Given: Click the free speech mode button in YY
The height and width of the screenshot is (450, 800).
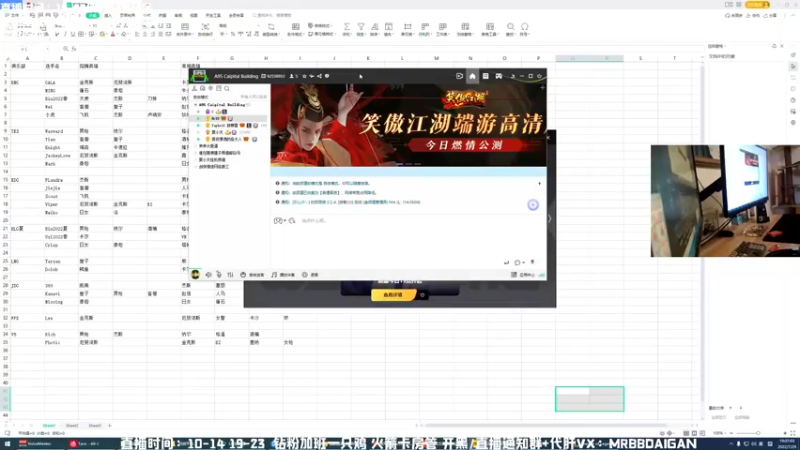Looking at the screenshot, I should (252, 275).
